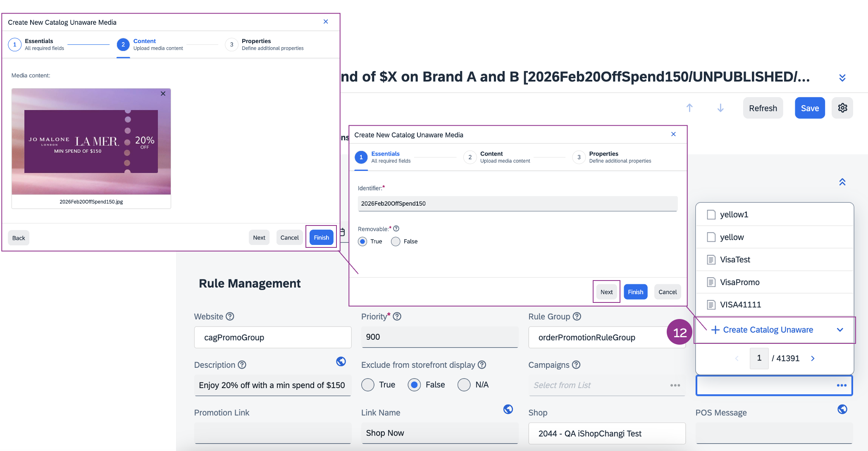This screenshot has height=451, width=868.
Task: Click the globe icon beside Description
Action: click(341, 362)
